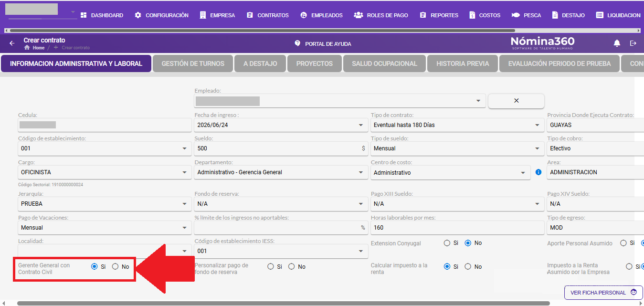Screen dimensions: 644x306
Task: Click the Pesca fish icon
Action: pyautogui.click(x=516, y=15)
